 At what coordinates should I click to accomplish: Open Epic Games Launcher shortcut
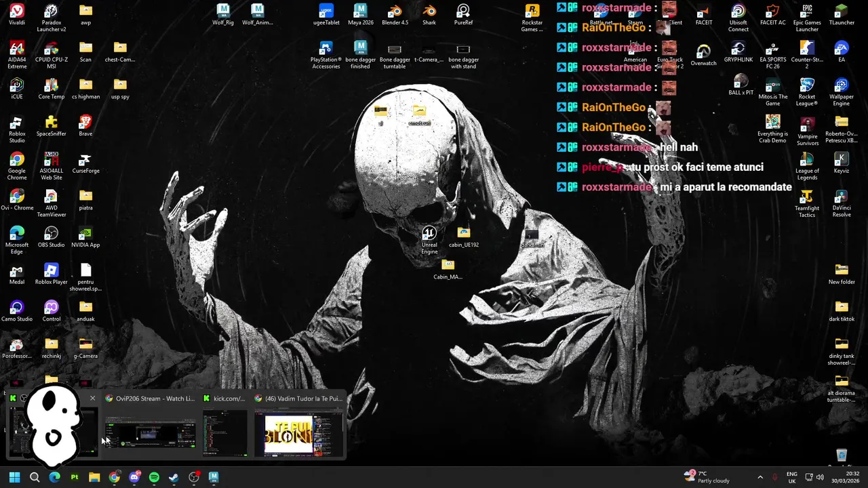click(807, 18)
